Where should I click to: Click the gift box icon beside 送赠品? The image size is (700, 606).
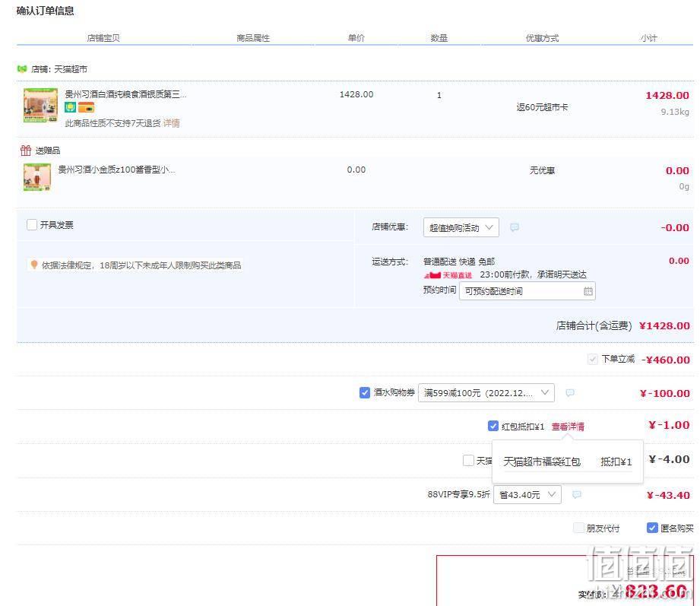click(x=25, y=151)
